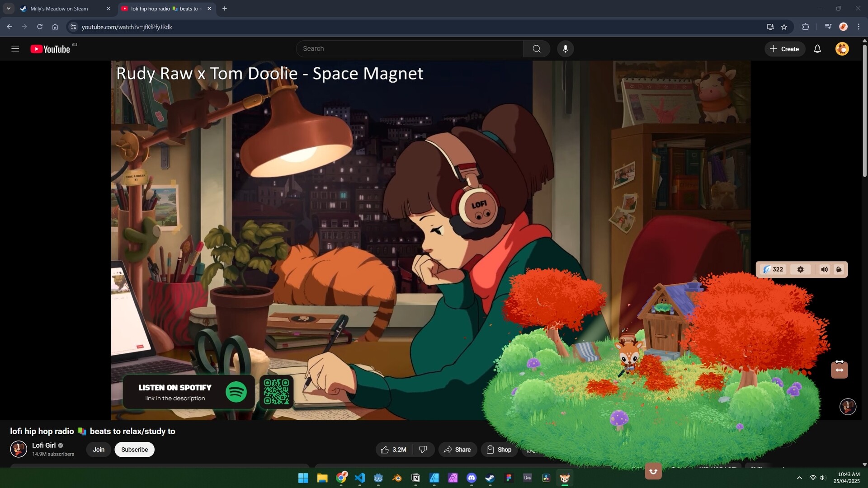The image size is (868, 488).
Task: Click the thumbs up to like the stream
Action: coord(385,449)
